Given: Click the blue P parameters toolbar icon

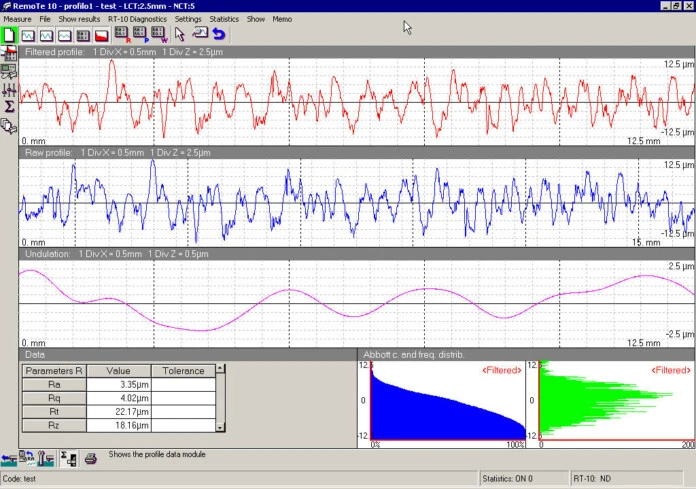Looking at the screenshot, I should click(x=138, y=35).
